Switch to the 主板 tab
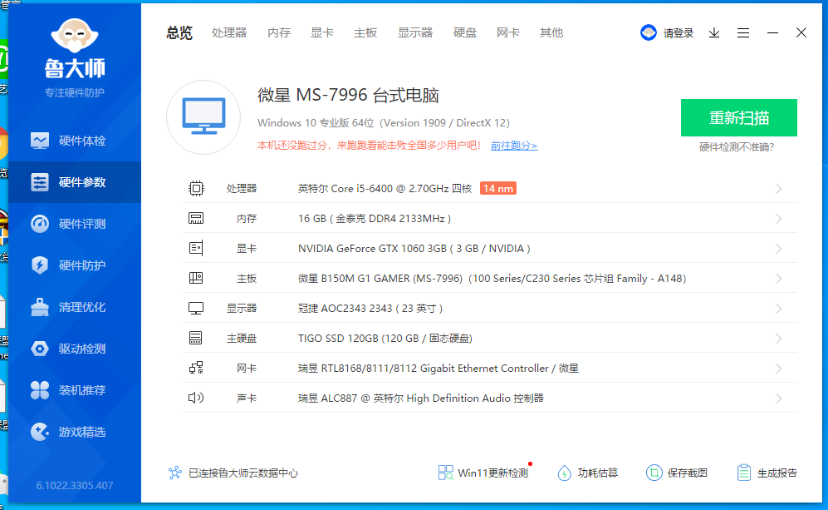Image resolution: width=828 pixels, height=510 pixels. point(365,33)
